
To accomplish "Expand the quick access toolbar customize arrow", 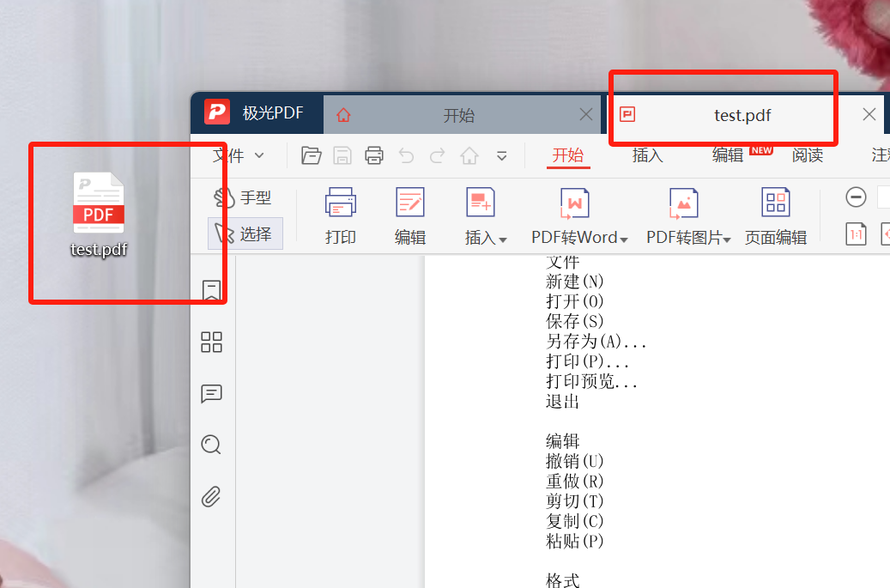I will click(502, 155).
